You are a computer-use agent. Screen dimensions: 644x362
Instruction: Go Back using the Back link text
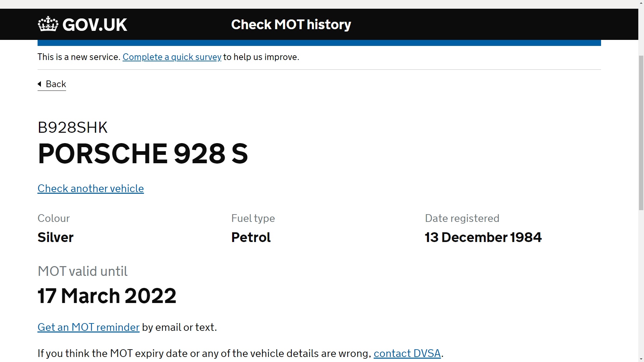56,84
